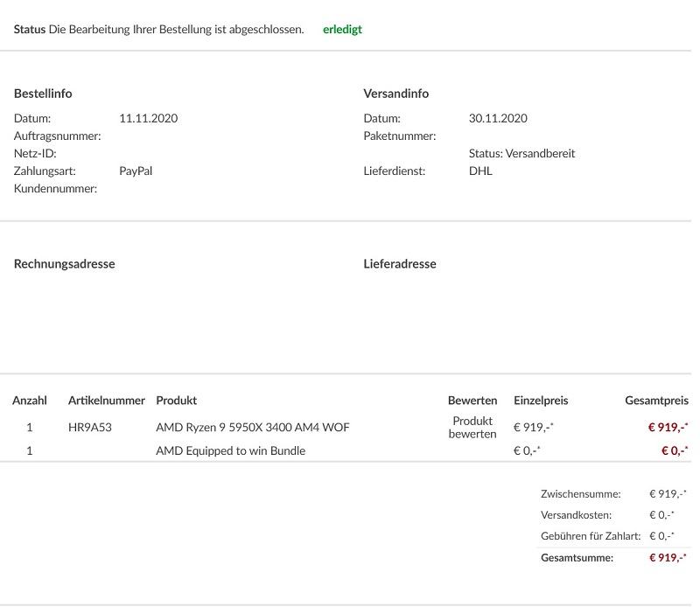Screen dimensions: 700x607
Task: Click the "Gesamtsumme" total label
Action: [577, 558]
